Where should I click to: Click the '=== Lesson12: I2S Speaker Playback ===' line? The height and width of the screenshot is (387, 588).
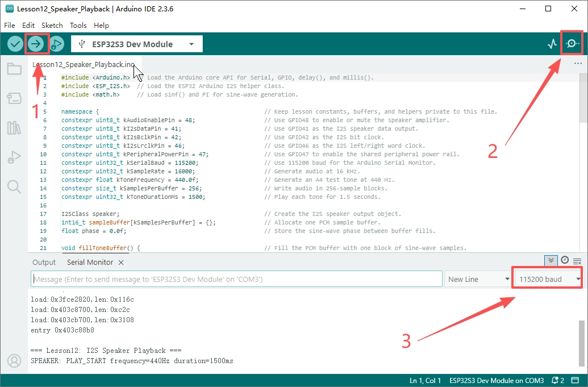pyautogui.click(x=106, y=351)
